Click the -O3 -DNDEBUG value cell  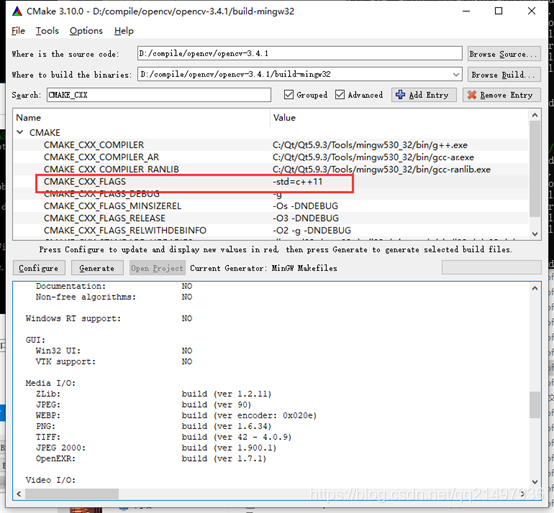point(306,218)
